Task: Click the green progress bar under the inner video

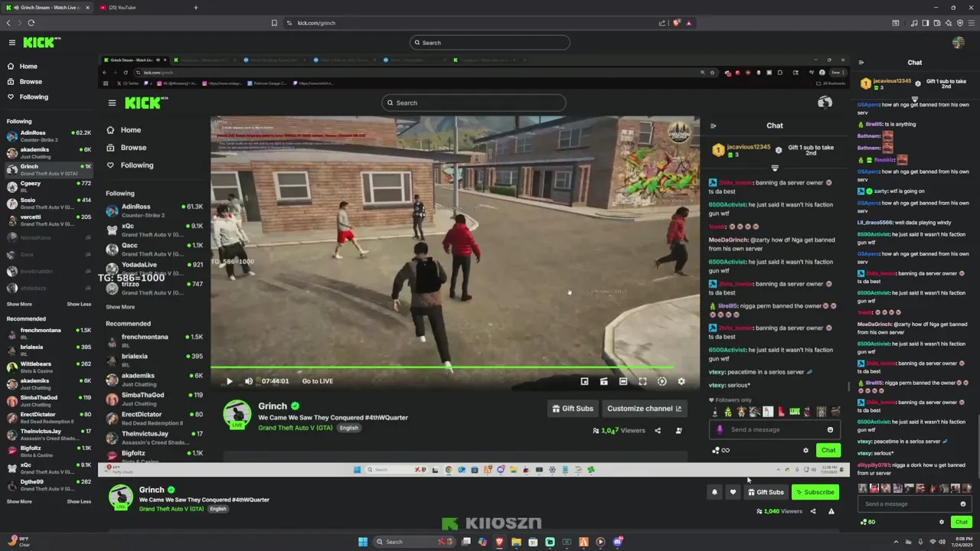Action: 443,367
